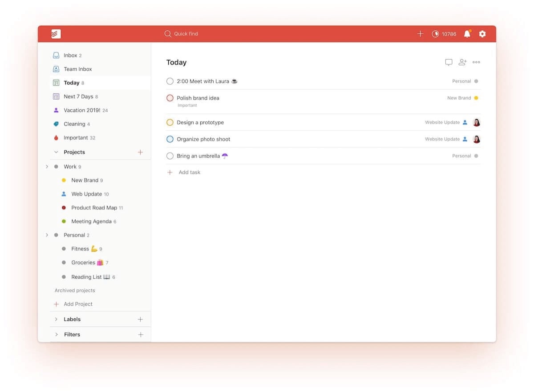Click the Quick find search icon
The height and width of the screenshot is (392, 534).
coord(167,33)
